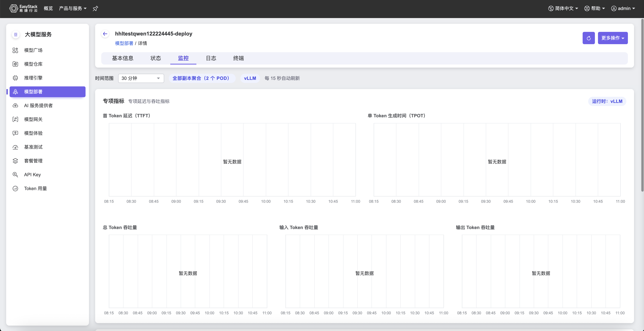
Task: Click the 模型网关 gateway icon
Action: pos(15,119)
